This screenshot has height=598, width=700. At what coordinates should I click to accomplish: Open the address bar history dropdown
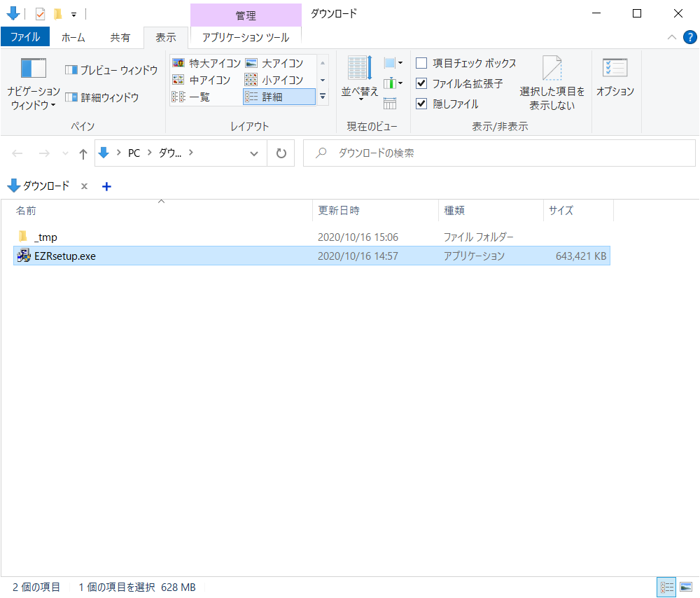[x=254, y=153]
